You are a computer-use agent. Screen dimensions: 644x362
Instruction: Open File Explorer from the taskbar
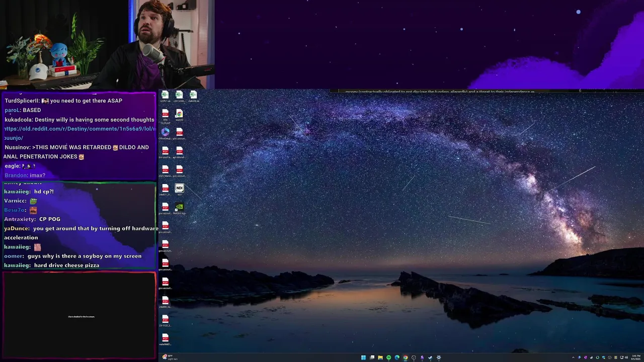coord(380,357)
